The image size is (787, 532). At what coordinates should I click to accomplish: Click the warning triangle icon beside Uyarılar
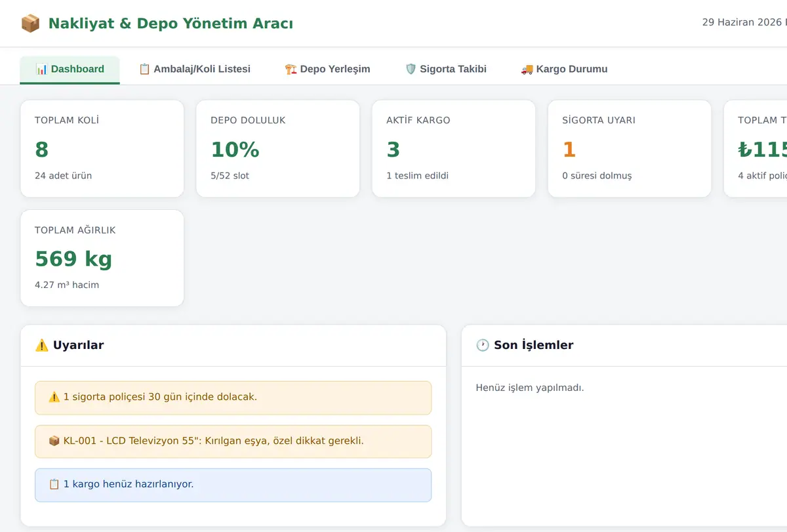(42, 345)
